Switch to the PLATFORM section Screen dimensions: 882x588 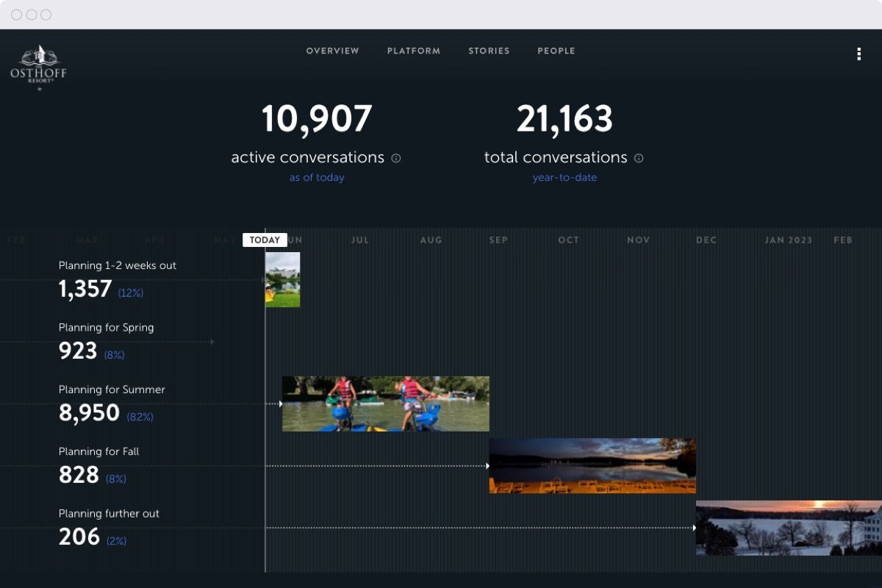[413, 51]
